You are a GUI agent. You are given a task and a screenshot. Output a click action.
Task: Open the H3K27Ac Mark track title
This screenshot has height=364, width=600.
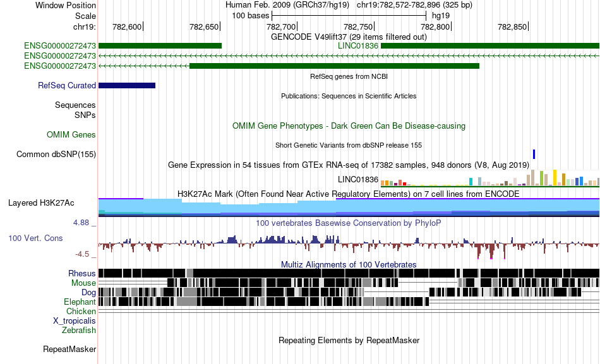click(349, 194)
